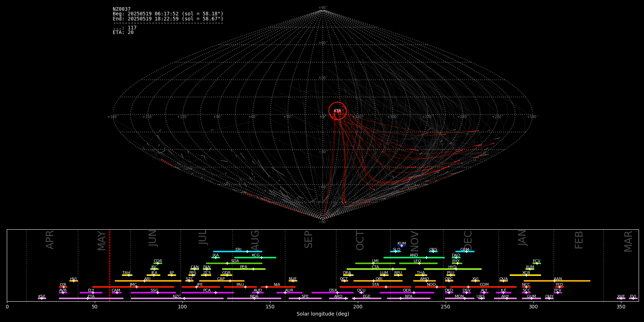Select the ORI shower label
The image size is (644, 322).
pyautogui.click(x=379, y=279)
